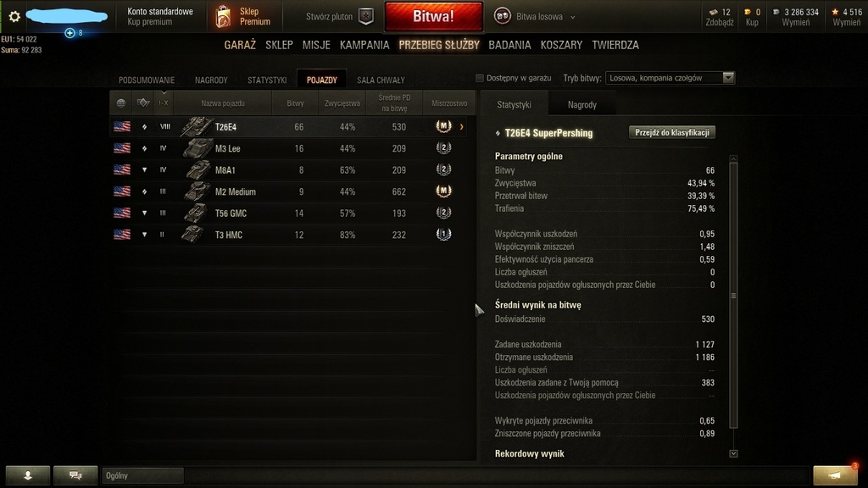The image size is (868, 488).
Task: Click the Ogólny chat input field
Action: coord(142,476)
